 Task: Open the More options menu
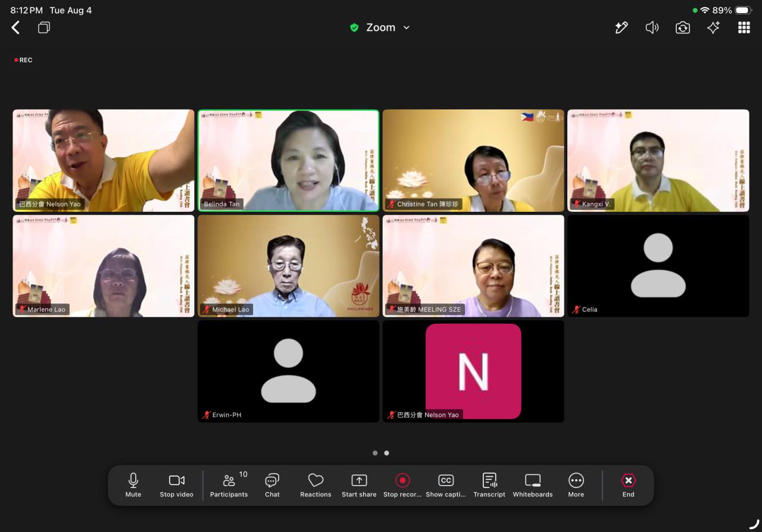[x=576, y=485]
